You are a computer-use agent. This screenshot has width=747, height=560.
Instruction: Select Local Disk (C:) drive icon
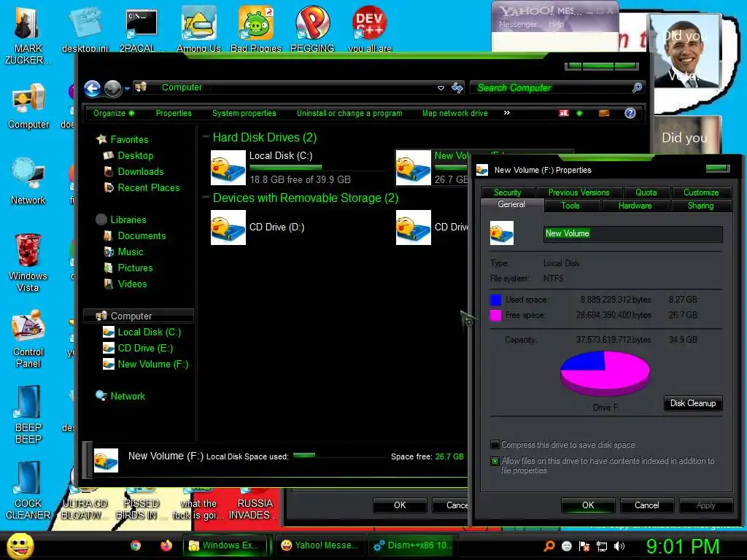pyautogui.click(x=228, y=168)
